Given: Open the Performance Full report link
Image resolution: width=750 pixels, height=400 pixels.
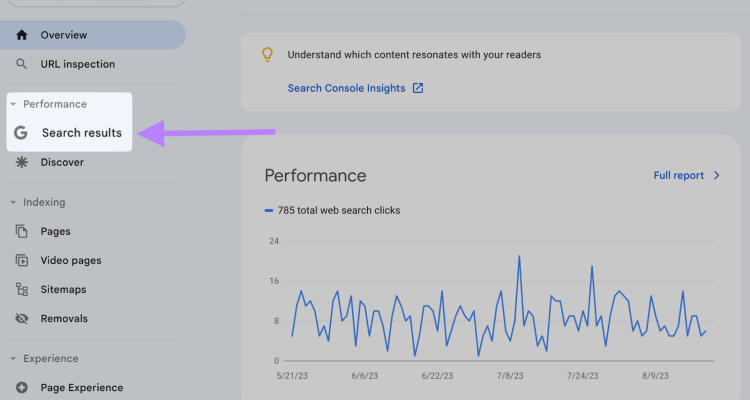Looking at the screenshot, I should (x=679, y=176).
